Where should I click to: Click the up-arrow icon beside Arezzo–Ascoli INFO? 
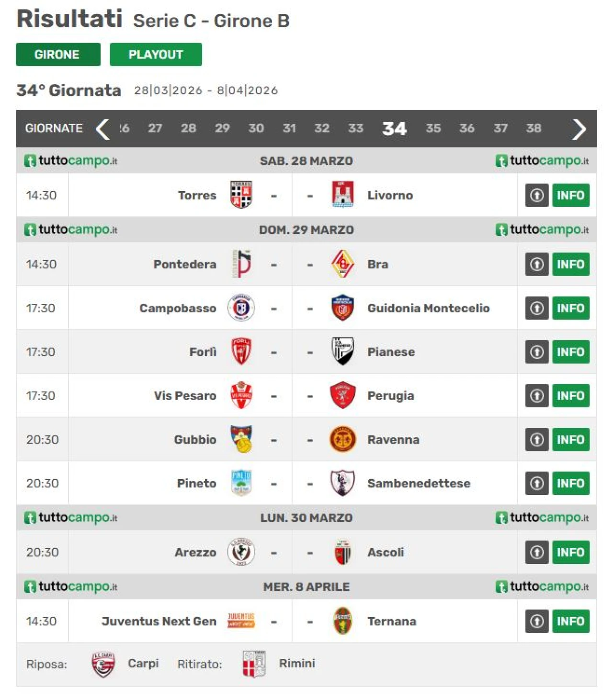[537, 552]
